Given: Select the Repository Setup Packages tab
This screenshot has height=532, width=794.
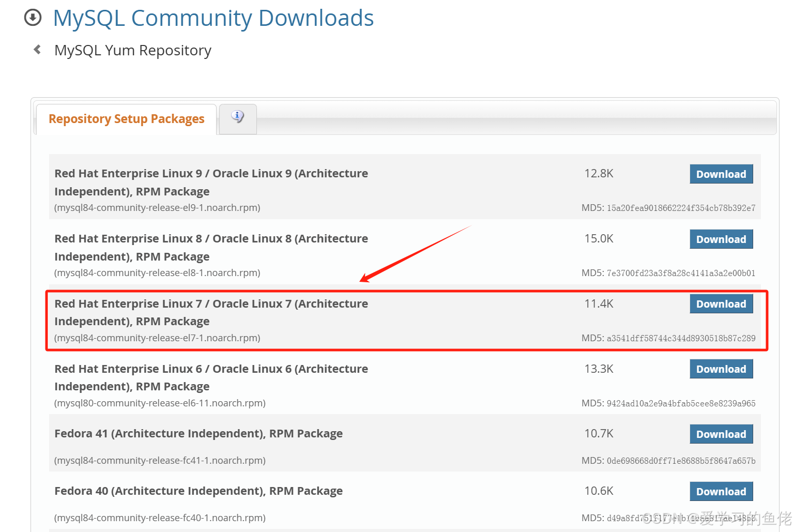Looking at the screenshot, I should [126, 119].
